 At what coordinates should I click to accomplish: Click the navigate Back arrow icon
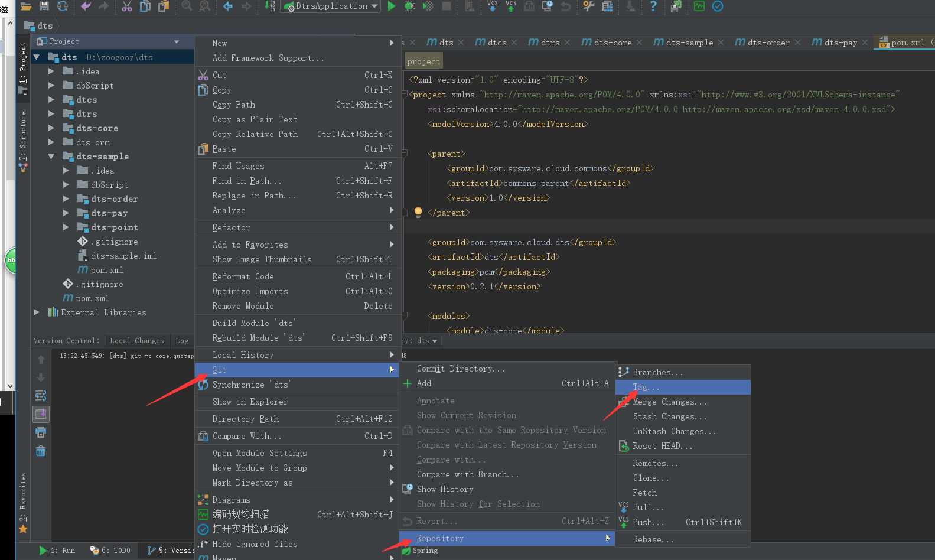point(229,6)
